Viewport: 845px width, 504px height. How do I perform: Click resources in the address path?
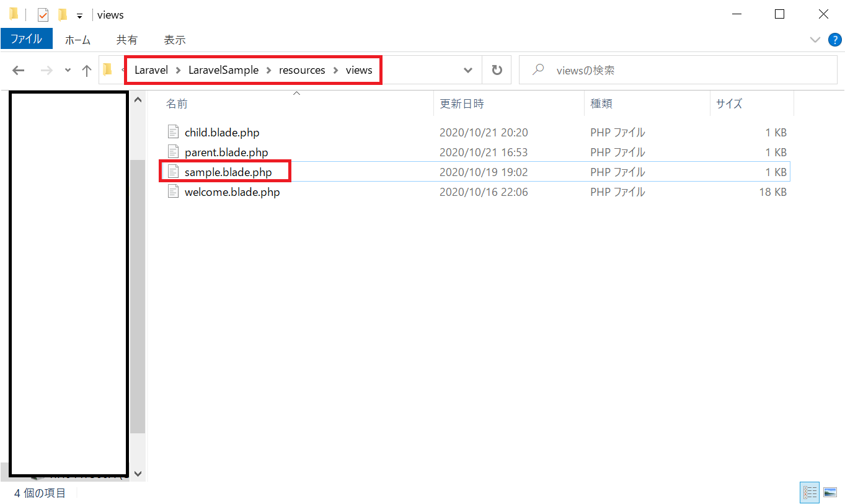[302, 70]
